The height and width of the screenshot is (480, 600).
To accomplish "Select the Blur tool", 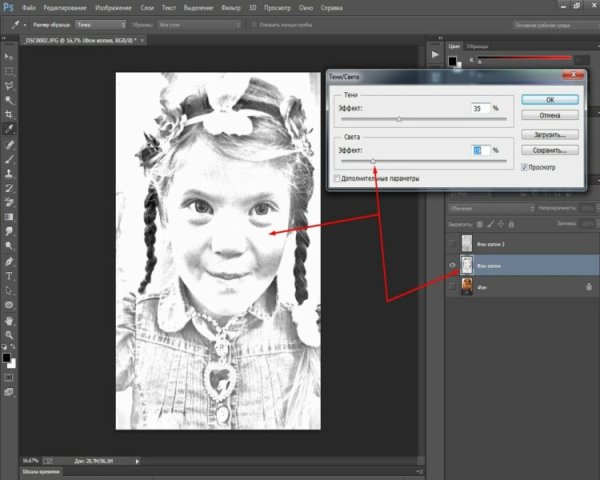I will coord(9,231).
